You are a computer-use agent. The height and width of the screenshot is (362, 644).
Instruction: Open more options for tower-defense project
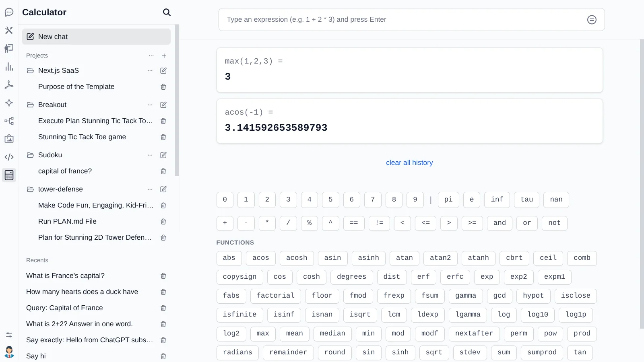150,189
